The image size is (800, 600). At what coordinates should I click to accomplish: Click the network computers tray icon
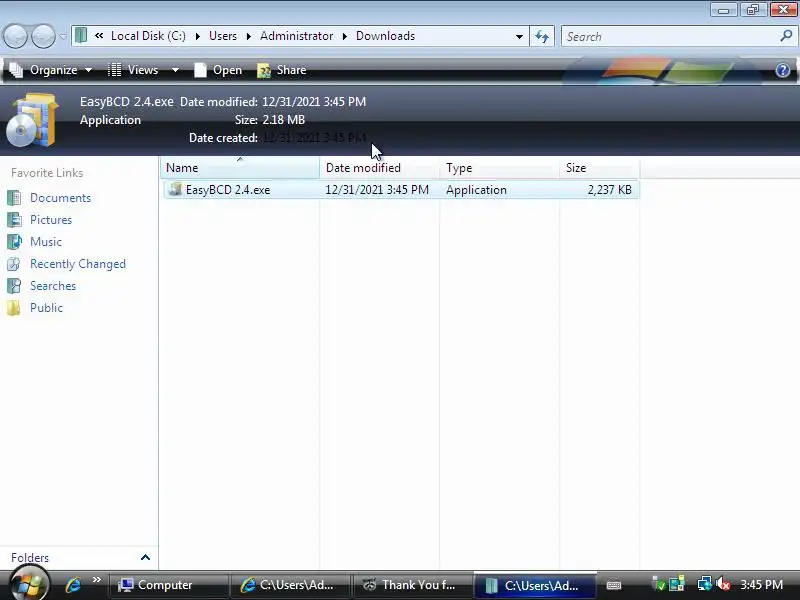tap(704, 584)
